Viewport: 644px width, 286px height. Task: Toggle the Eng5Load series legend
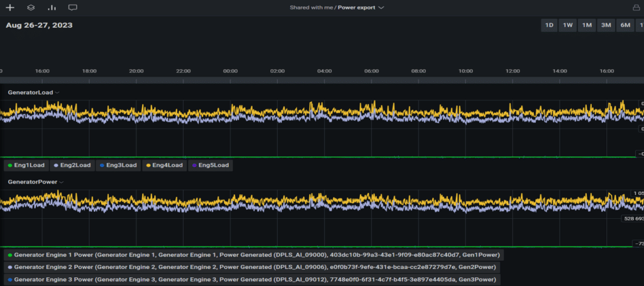point(210,165)
